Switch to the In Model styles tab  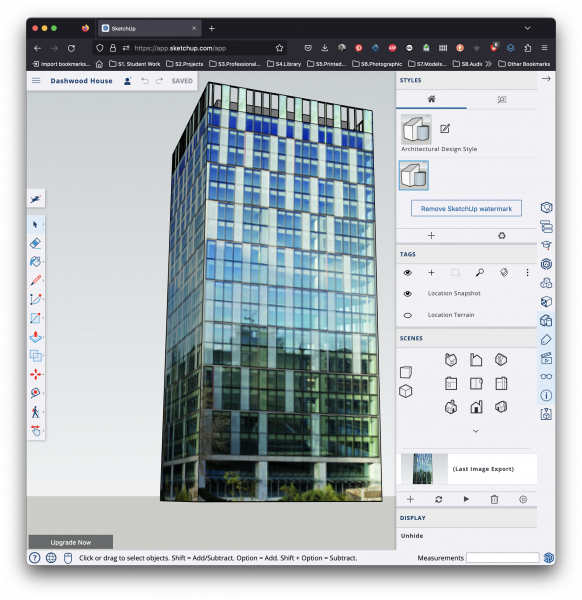431,99
